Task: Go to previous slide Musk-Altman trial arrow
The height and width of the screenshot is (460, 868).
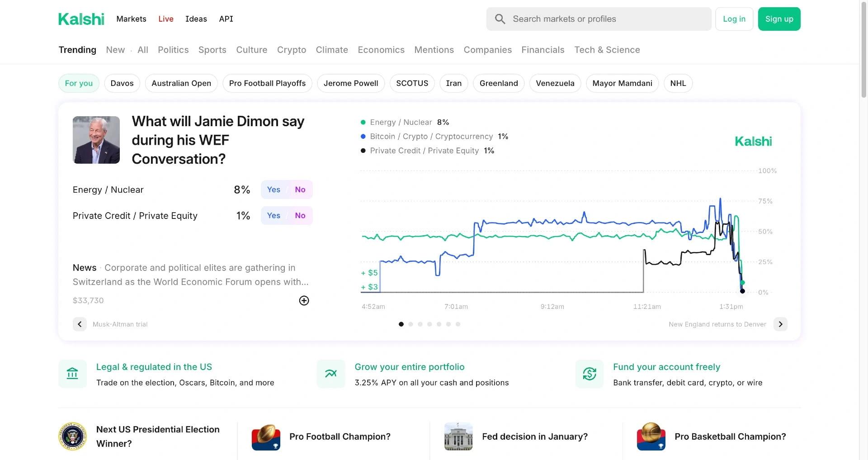Action: pyautogui.click(x=80, y=324)
